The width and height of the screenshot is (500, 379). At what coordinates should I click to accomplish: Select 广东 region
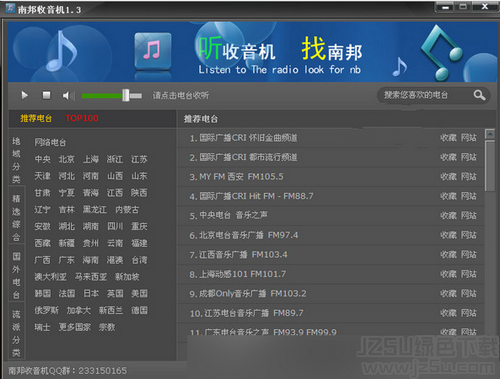coord(67,260)
